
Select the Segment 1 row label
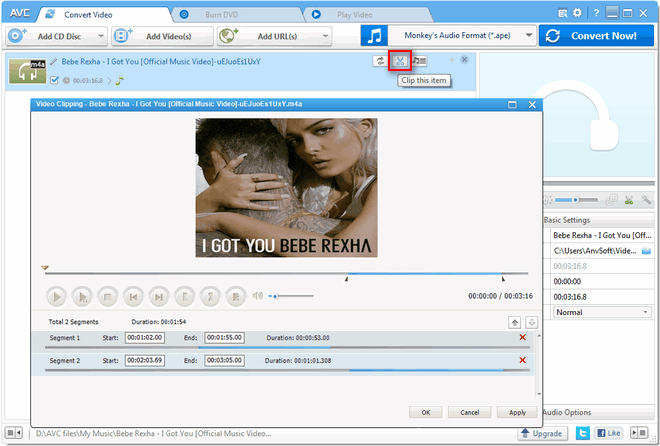[64, 338]
